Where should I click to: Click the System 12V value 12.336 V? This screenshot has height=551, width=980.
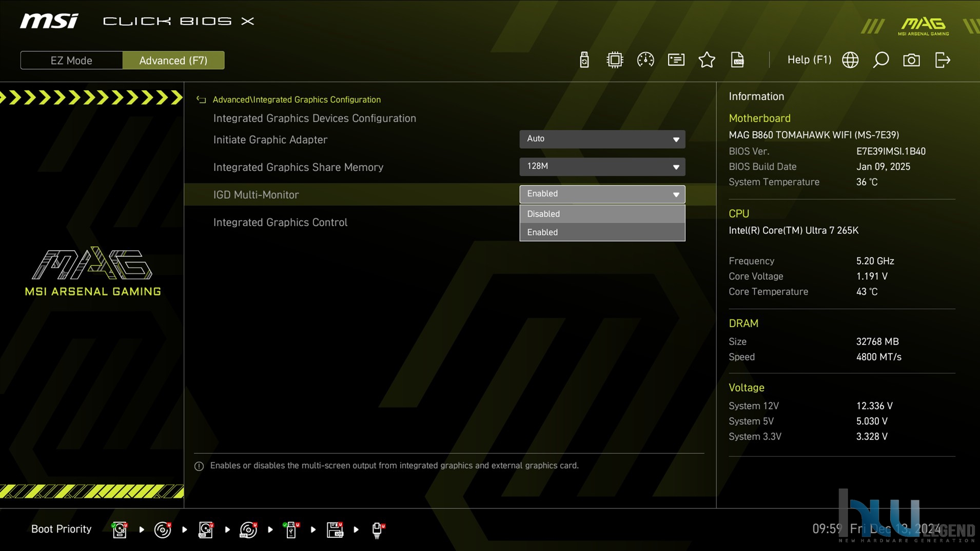[874, 406]
